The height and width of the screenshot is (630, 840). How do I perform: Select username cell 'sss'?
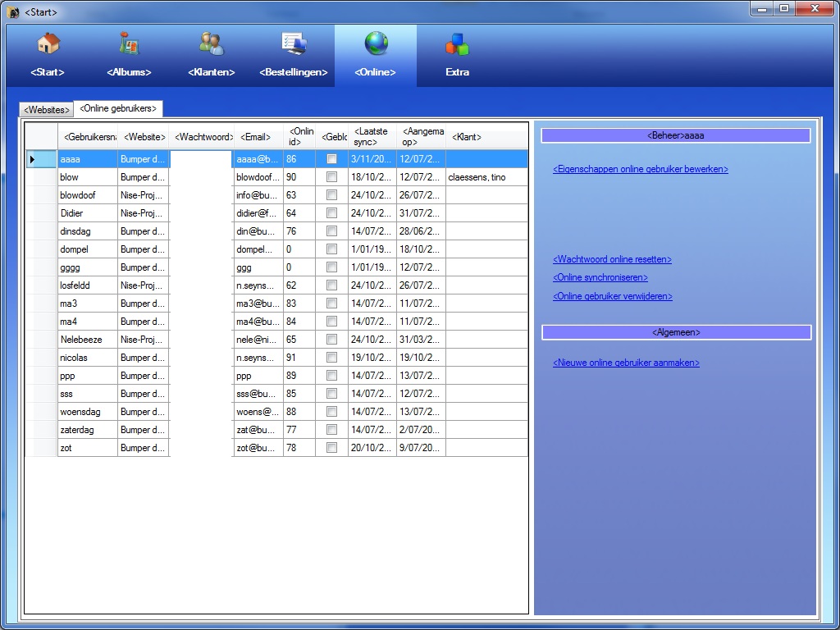[88, 394]
